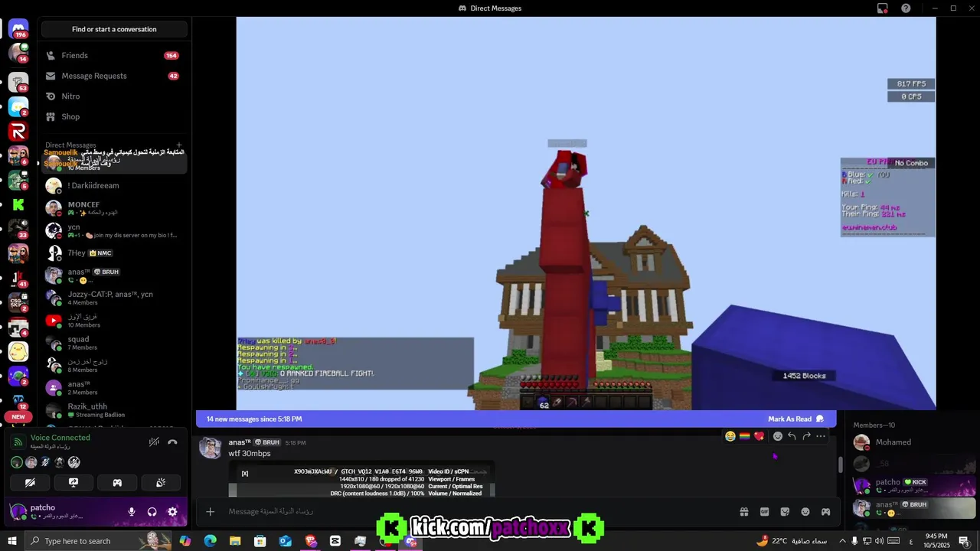Mute the microphone in user panel

[x=132, y=512]
